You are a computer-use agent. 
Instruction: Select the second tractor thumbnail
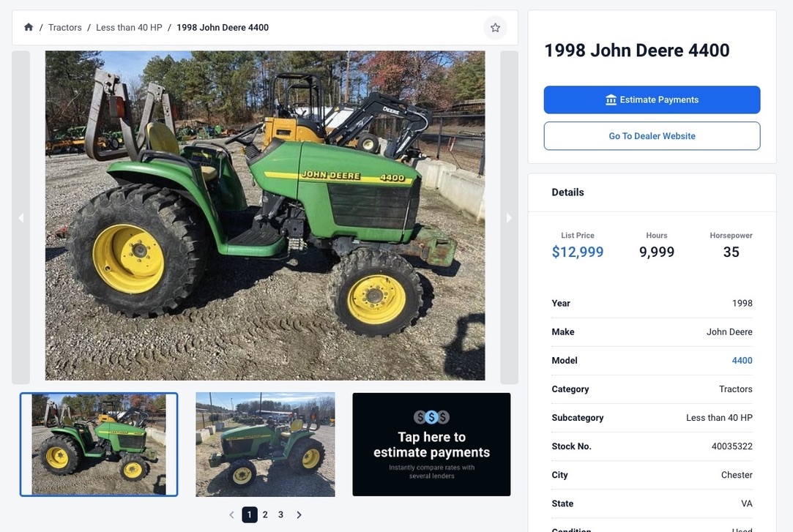(265, 445)
